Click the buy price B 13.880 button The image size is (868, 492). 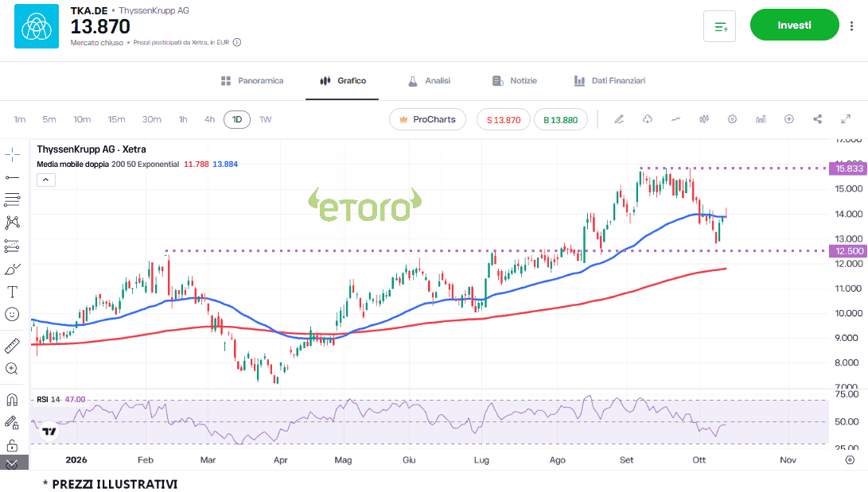pos(561,120)
